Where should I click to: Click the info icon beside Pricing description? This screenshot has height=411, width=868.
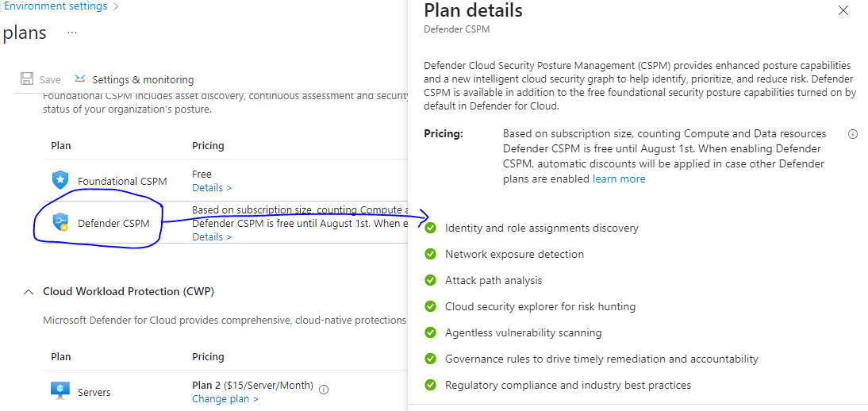(x=852, y=134)
